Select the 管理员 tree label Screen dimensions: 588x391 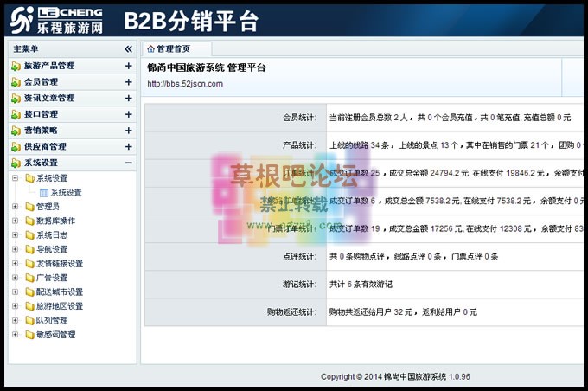[48, 207]
